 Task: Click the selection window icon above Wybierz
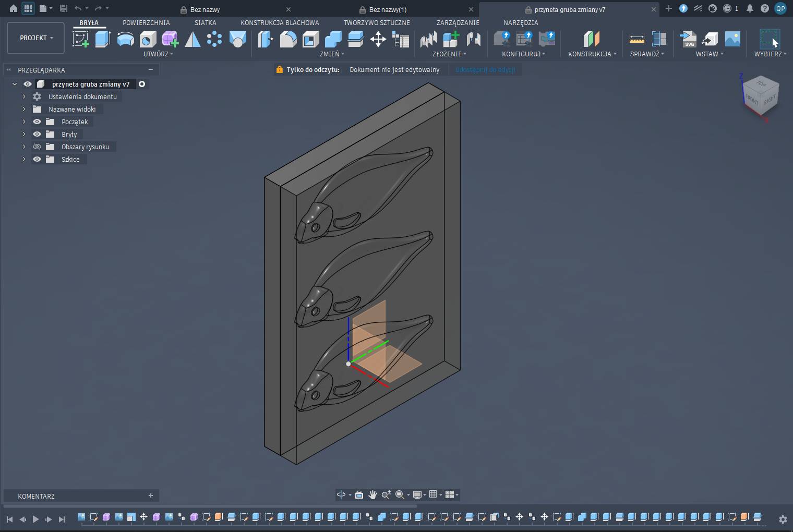point(769,39)
